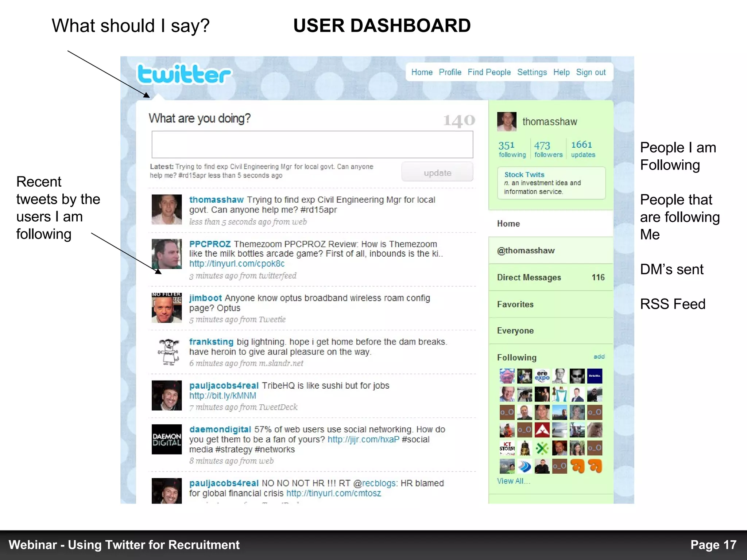Click '5 minutes ago from Tweetie' timestamp
The image size is (747, 560).
point(237,319)
